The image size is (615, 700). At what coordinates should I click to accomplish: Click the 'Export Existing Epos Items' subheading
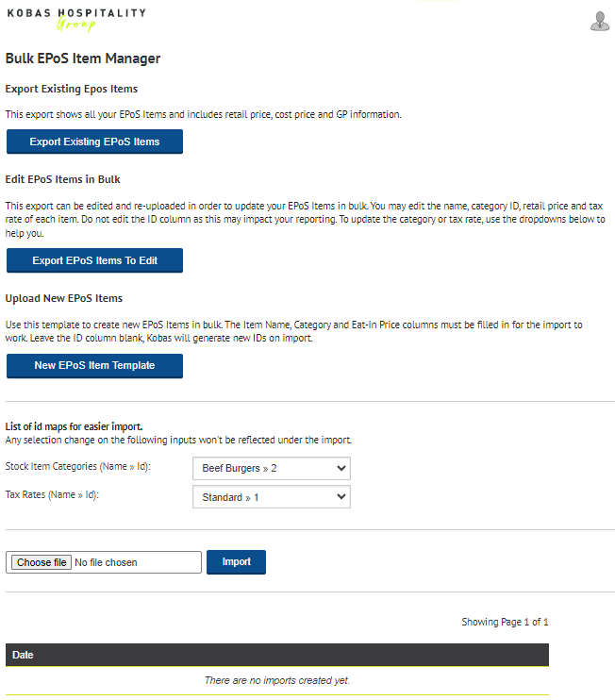coord(72,89)
